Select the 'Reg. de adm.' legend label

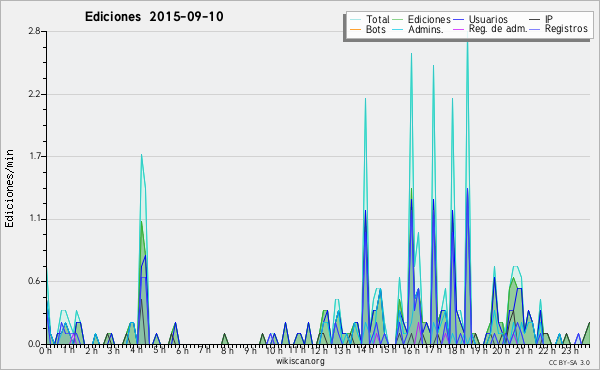(x=498, y=29)
